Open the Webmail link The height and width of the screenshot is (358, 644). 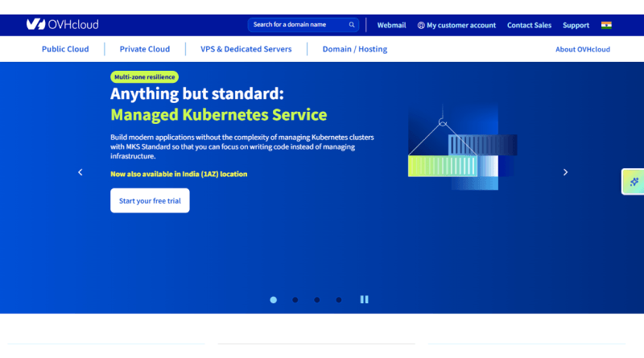pyautogui.click(x=391, y=25)
